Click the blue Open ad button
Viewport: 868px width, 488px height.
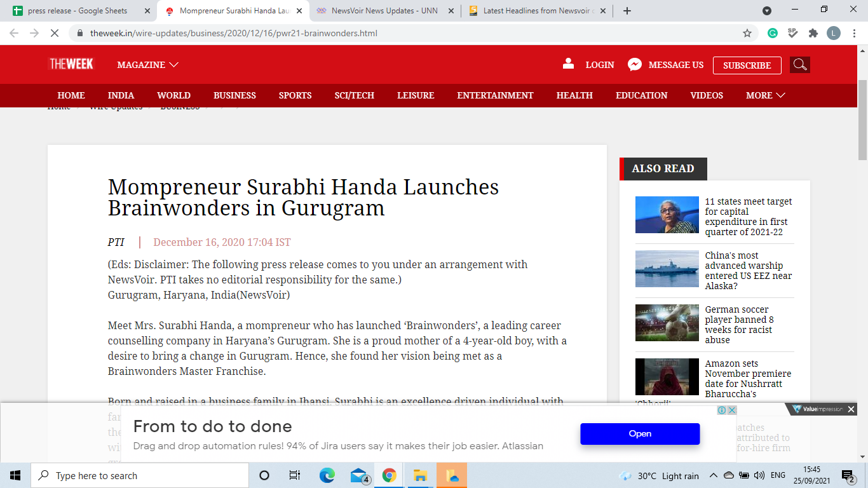coord(639,433)
